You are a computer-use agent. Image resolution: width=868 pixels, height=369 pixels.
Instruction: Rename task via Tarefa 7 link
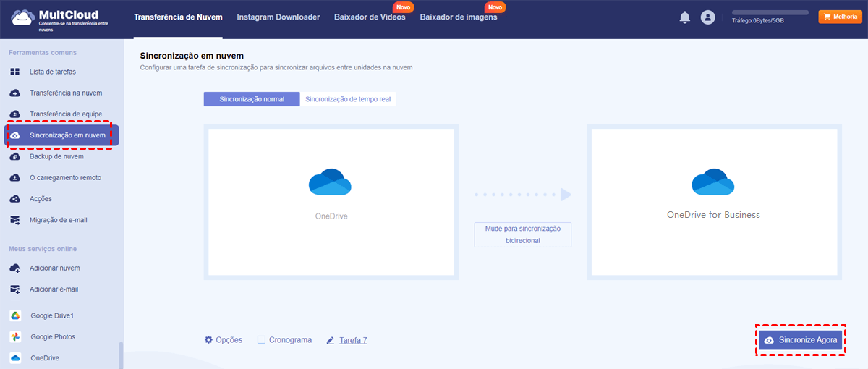[x=353, y=340]
